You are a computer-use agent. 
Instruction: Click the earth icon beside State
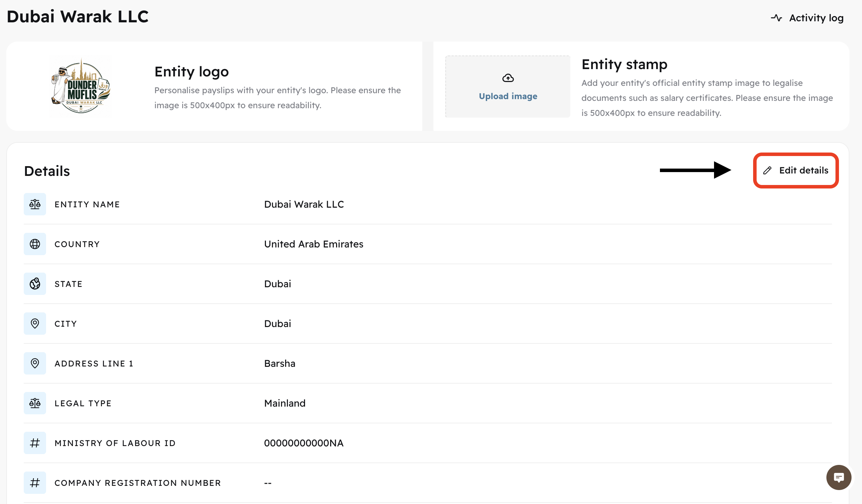35,284
